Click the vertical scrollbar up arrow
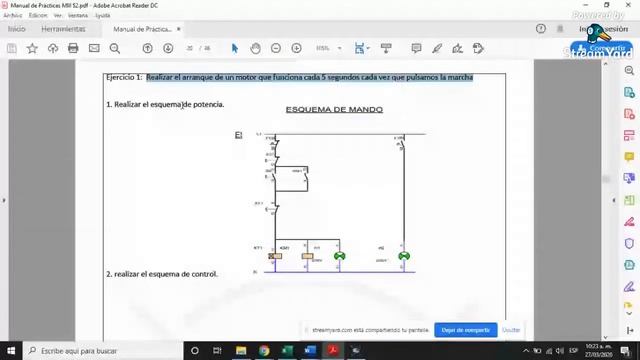Screen dimensions: 640x360 coord(606,64)
